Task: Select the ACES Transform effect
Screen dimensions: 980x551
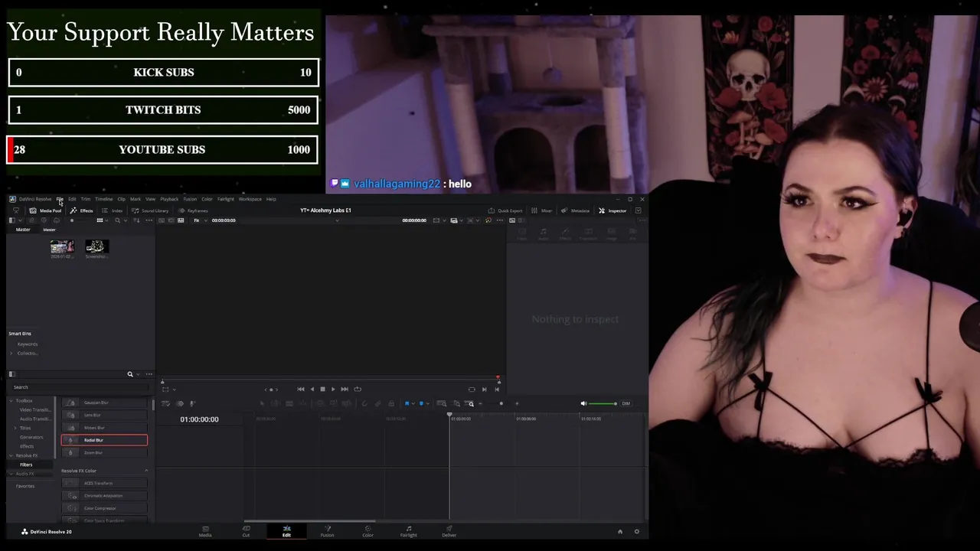Action: [x=104, y=483]
